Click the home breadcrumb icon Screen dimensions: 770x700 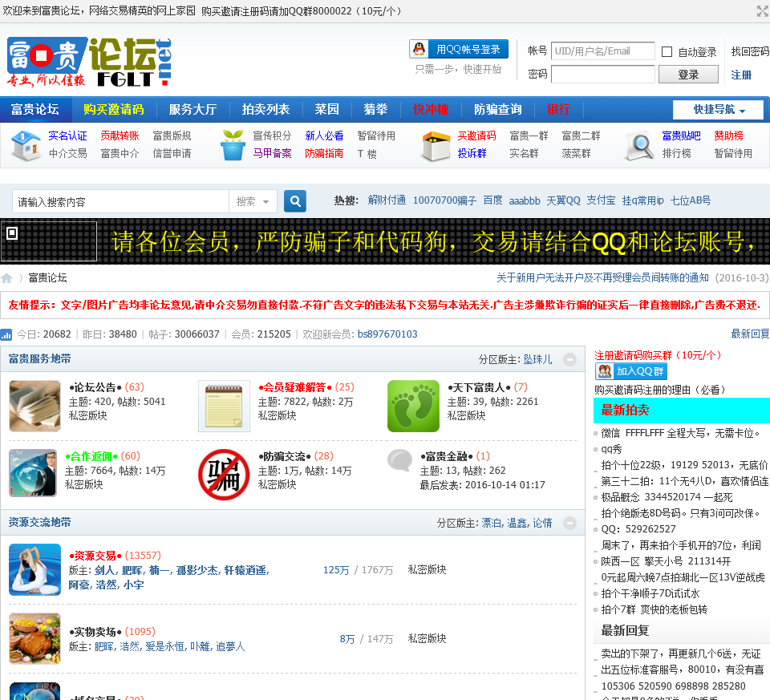[6, 278]
